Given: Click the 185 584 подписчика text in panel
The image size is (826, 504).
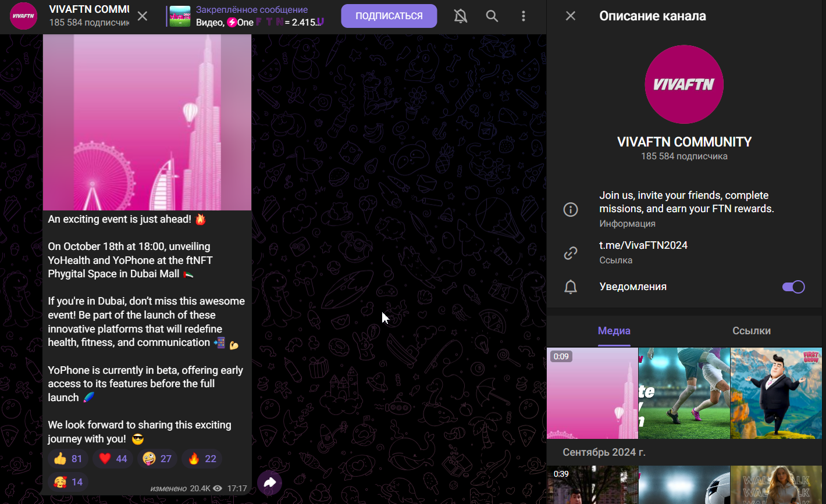Looking at the screenshot, I should click(x=684, y=156).
